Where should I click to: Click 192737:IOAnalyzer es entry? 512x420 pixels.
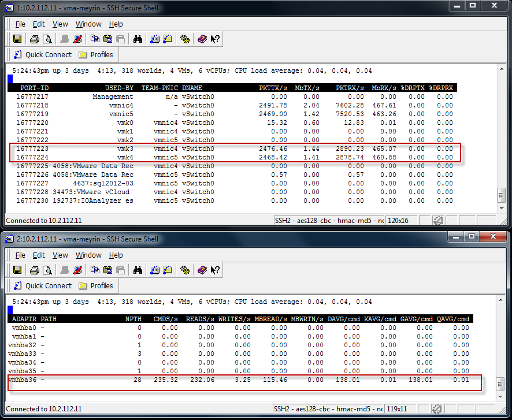(93, 200)
